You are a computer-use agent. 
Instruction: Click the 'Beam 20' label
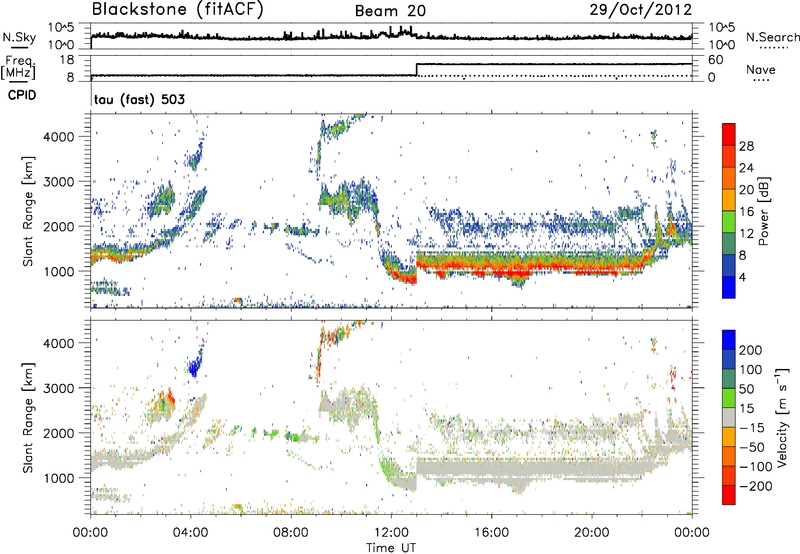tap(390, 11)
